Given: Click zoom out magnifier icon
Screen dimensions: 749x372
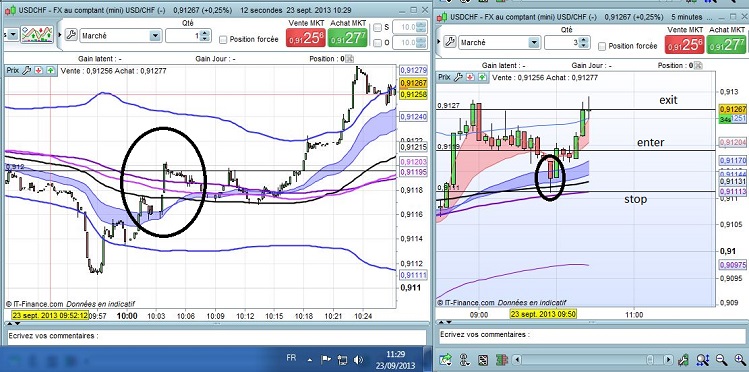Looking at the screenshot, I should [721, 359].
